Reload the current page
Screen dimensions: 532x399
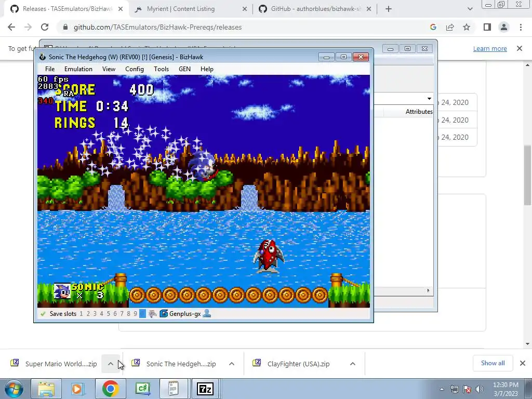[x=45, y=27]
